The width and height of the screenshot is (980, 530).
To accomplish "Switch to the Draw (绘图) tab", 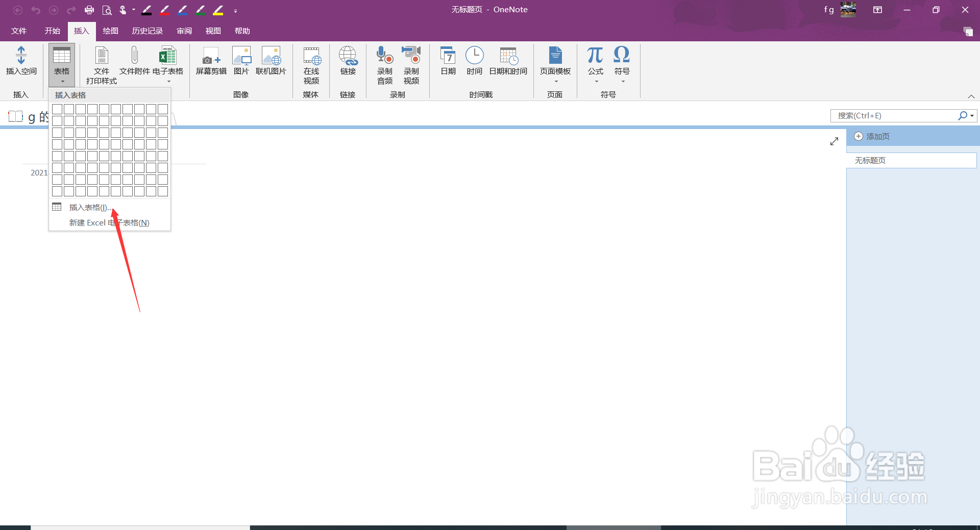I will coord(111,31).
